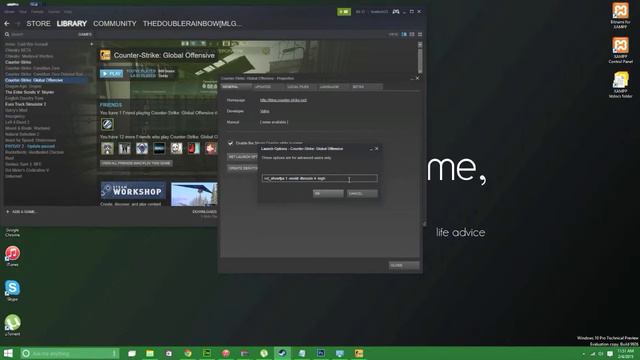Open the CS:GO homepage link
This screenshot has width=640, height=360.
283,100
